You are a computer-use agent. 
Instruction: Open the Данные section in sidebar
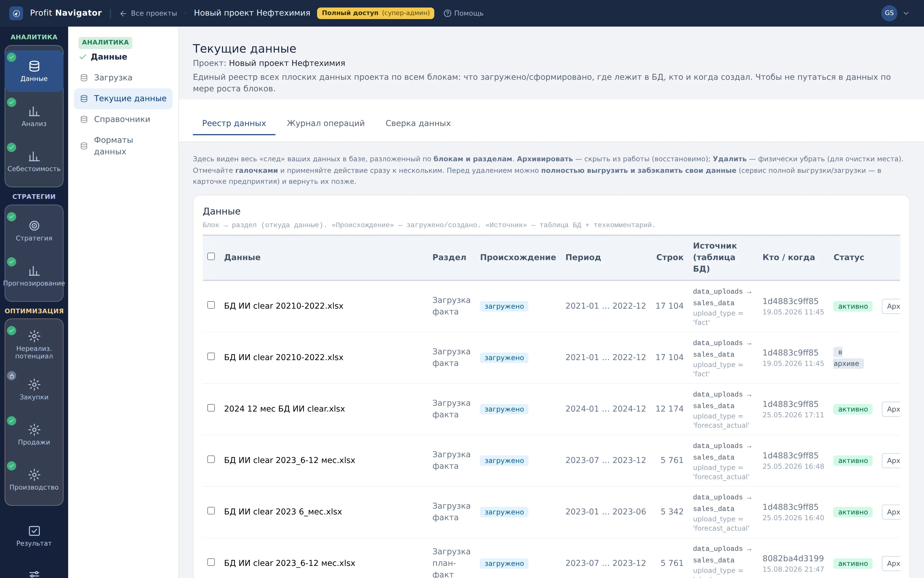tap(34, 71)
